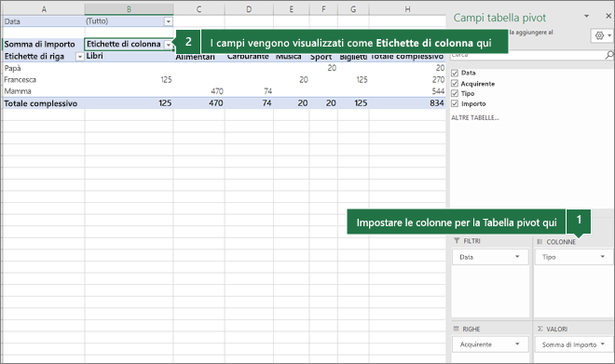
Task: Click the value 470 in Mamma row
Action: coord(217,91)
